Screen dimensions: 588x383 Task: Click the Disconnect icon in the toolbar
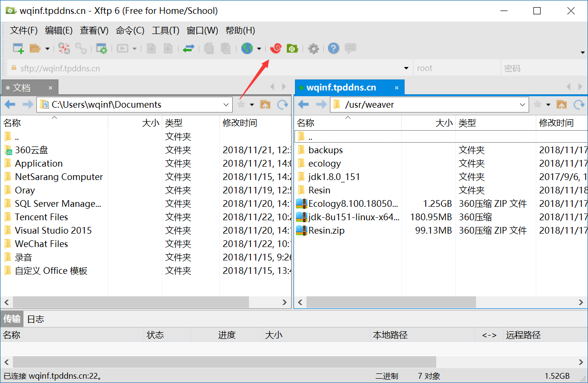pos(80,48)
